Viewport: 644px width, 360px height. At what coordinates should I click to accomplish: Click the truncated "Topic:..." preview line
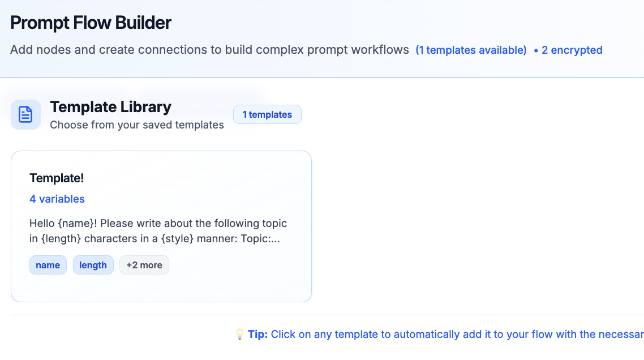(154, 238)
